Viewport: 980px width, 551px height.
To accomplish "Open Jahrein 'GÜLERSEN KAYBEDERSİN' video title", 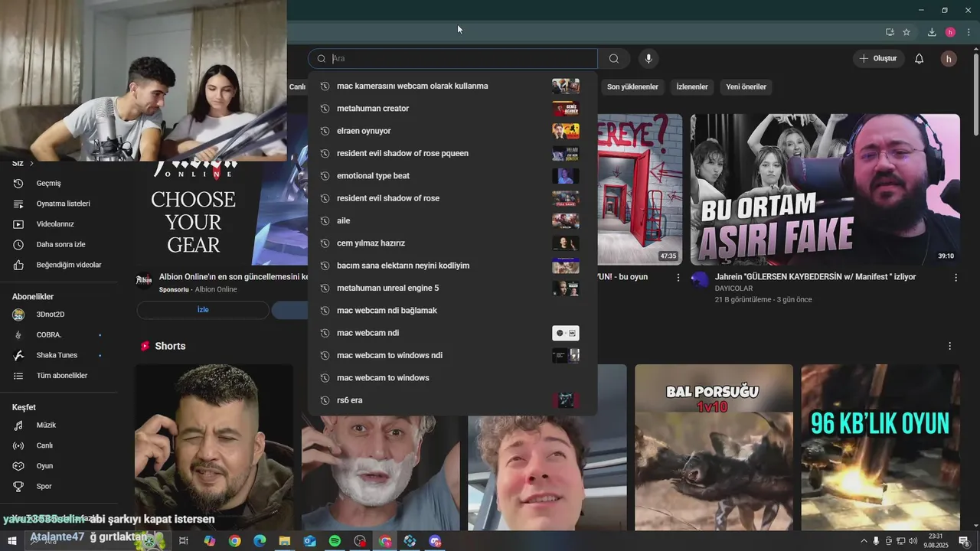I will click(x=815, y=277).
